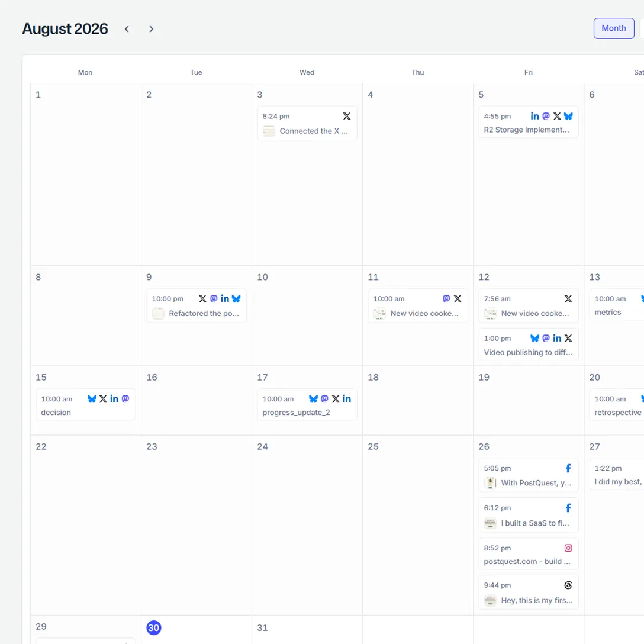The width and height of the screenshot is (644, 644).
Task: Click LinkedIn icon on 4:55 pm post
Action: coord(534,116)
